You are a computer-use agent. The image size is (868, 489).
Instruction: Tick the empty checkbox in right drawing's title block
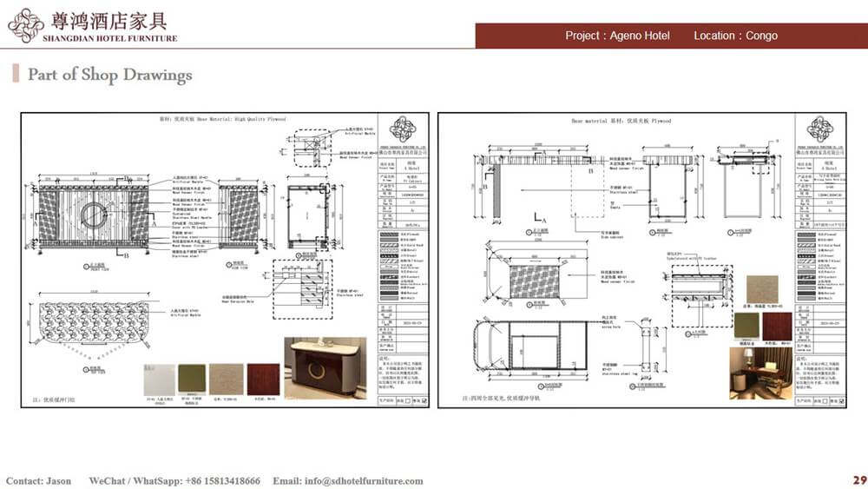pos(823,401)
